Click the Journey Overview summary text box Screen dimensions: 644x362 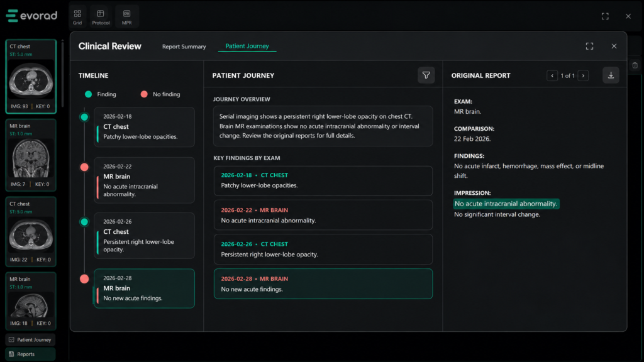[x=323, y=126]
